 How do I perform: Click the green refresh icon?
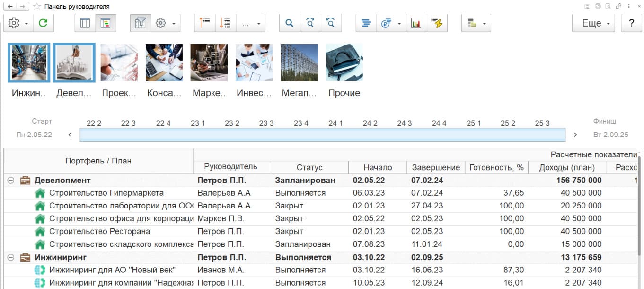click(x=43, y=23)
